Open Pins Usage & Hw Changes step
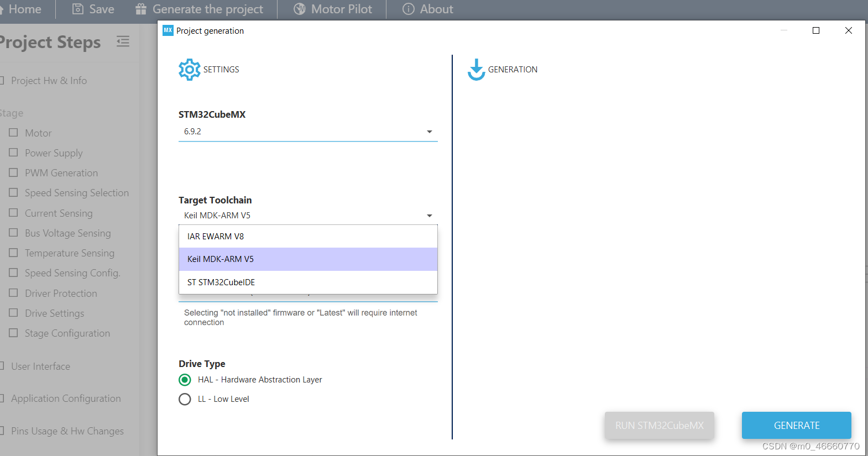The width and height of the screenshot is (868, 456). pos(67,431)
